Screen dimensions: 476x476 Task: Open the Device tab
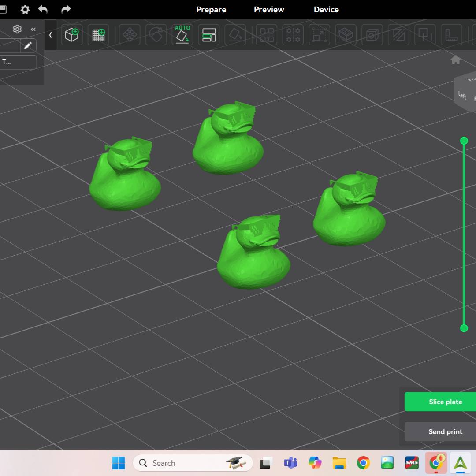point(326,10)
